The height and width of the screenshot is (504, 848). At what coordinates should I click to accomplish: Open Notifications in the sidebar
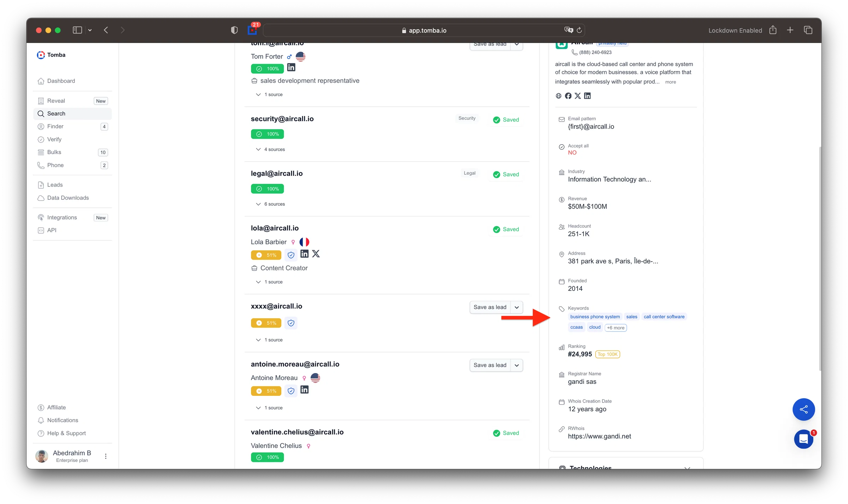click(72, 420)
